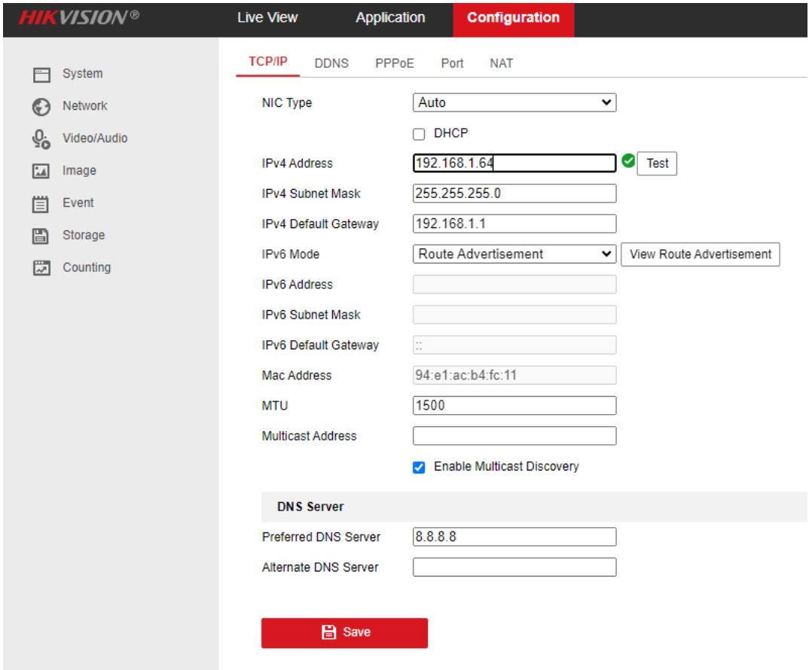Enable the DHCP checkbox

click(420, 134)
